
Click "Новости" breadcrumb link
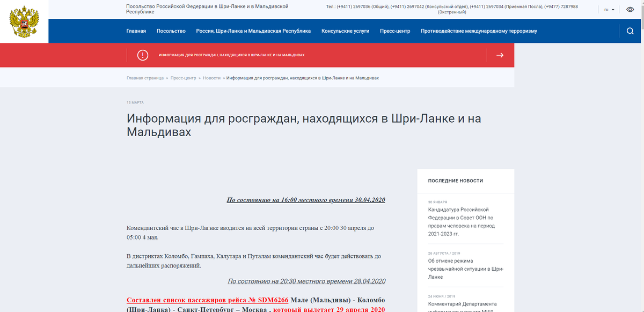[212, 77]
